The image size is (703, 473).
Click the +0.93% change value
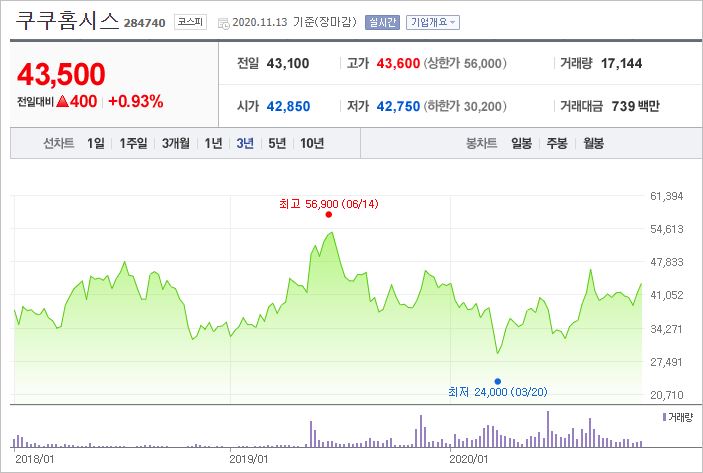[136, 101]
